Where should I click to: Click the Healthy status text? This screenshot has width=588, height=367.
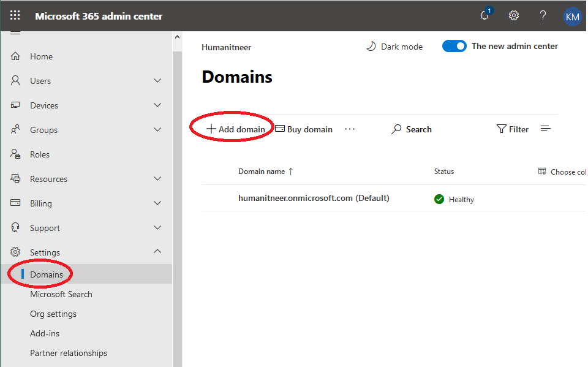(x=462, y=200)
